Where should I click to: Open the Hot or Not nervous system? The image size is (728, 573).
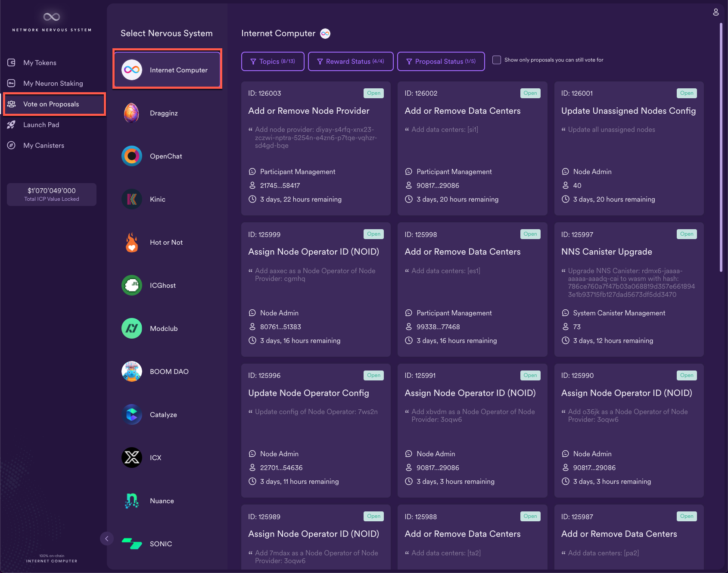coord(131,242)
